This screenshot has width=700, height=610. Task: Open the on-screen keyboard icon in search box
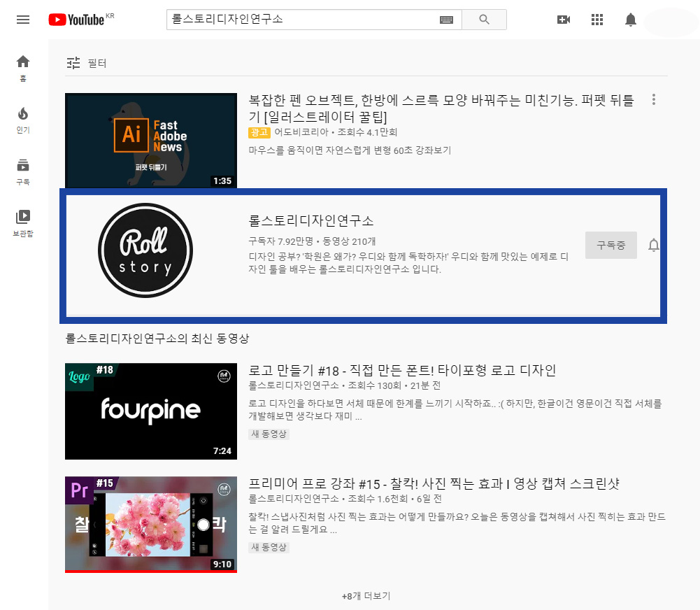[446, 20]
